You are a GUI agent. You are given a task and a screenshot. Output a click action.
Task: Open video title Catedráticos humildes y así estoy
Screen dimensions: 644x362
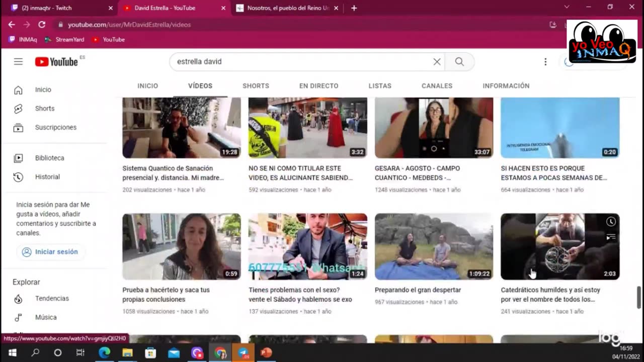550,295
